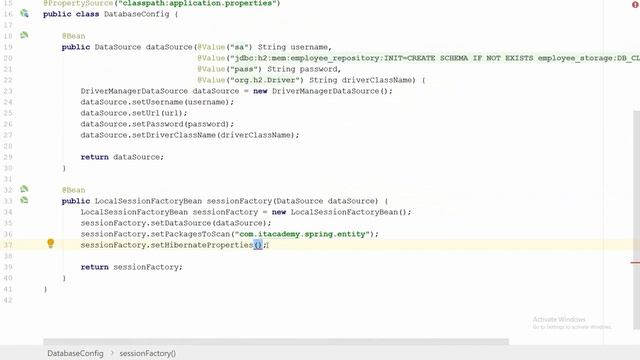Click the "com.itacademy.spring.entity" string
Image resolution: width=640 pixels, height=360 pixels.
coord(302,234)
